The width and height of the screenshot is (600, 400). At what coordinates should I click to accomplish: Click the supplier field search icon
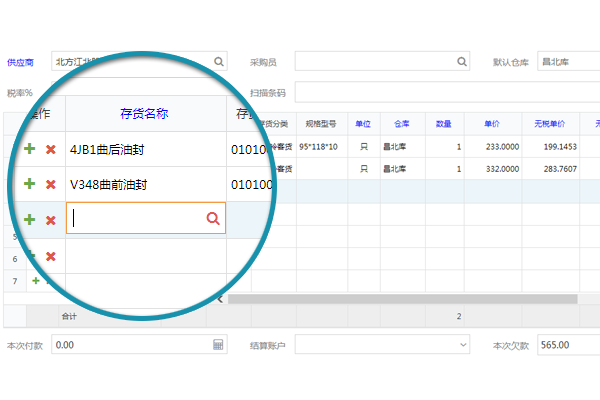click(x=218, y=61)
